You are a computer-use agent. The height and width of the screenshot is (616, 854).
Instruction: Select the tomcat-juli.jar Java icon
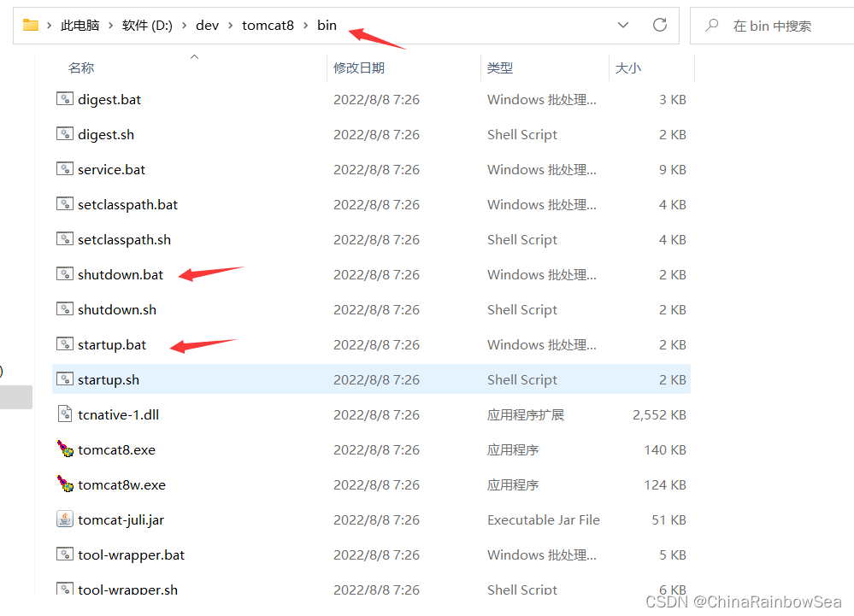coord(65,519)
